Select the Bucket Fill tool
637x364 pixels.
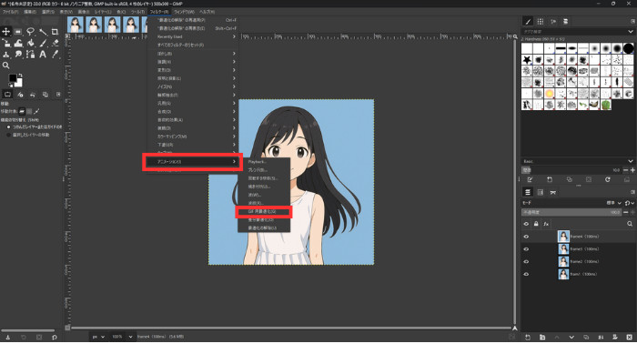[x=30, y=43]
